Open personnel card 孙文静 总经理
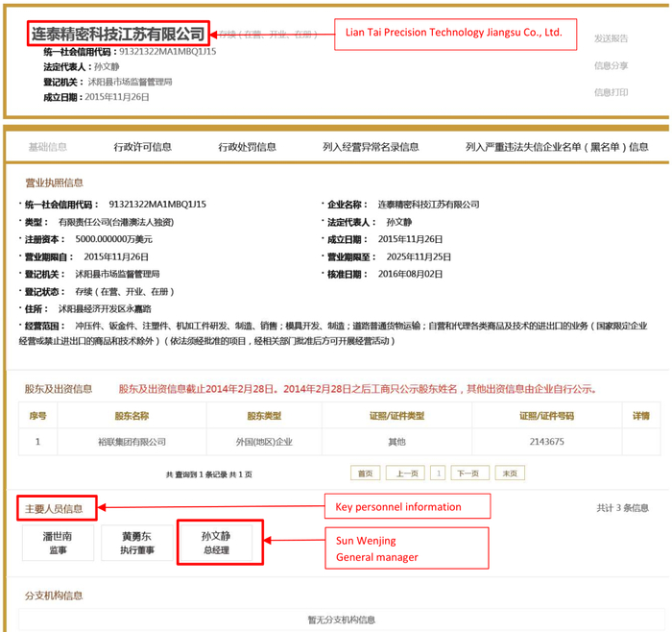The width and height of the screenshot is (672, 632). [x=216, y=543]
